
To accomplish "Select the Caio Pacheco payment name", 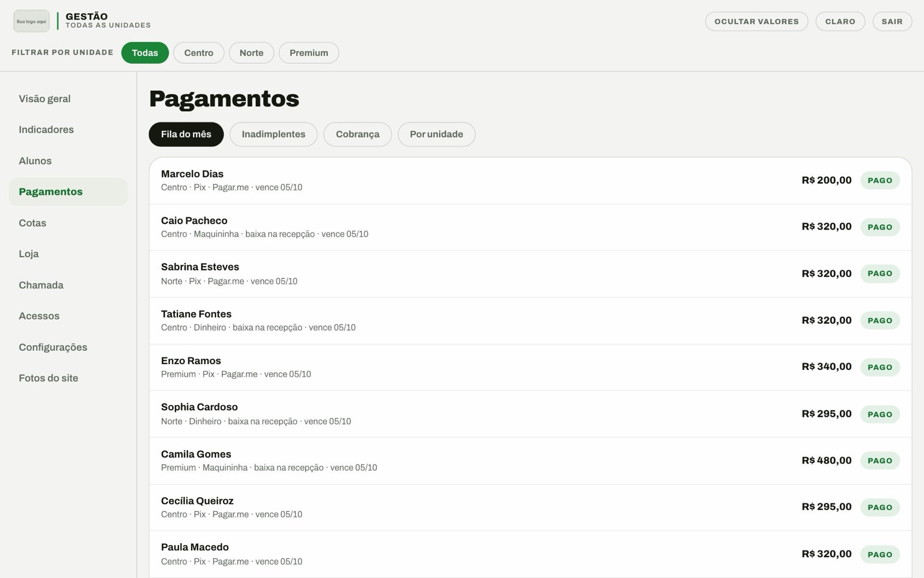I will click(194, 221).
